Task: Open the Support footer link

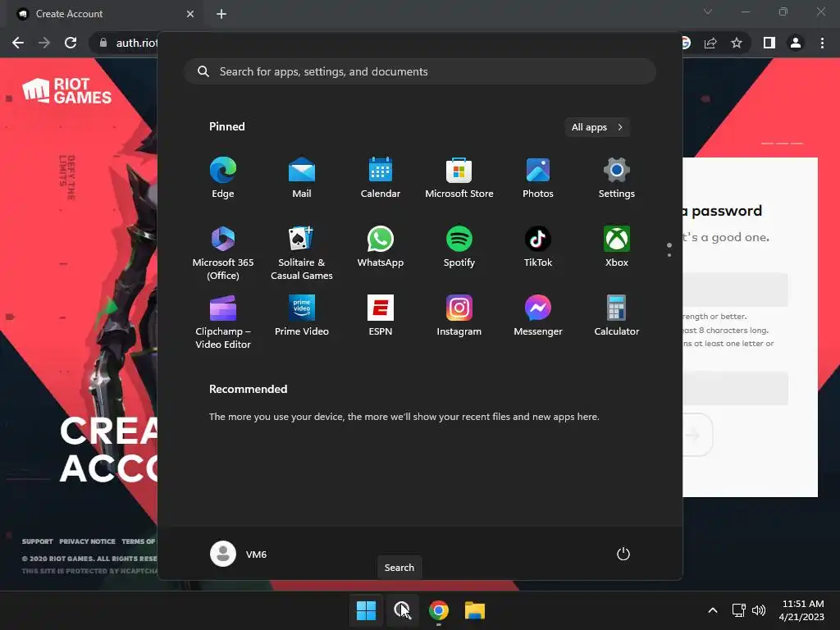Action: (38, 541)
